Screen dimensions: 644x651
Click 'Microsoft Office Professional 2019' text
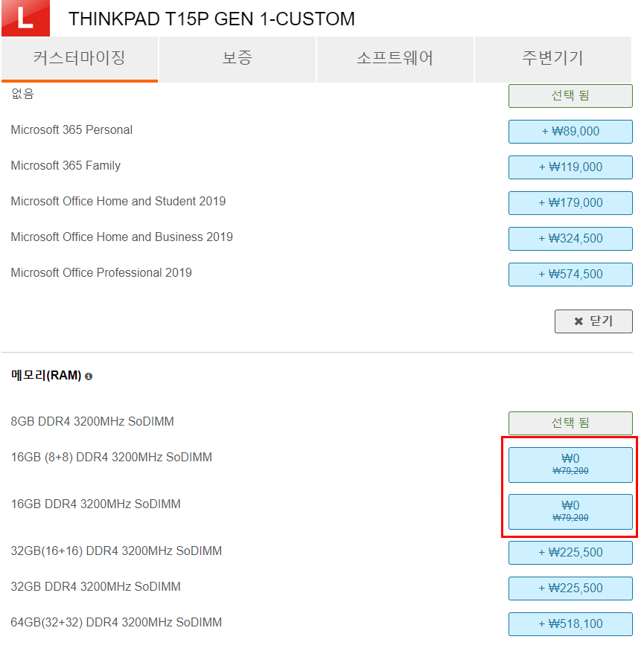(101, 273)
